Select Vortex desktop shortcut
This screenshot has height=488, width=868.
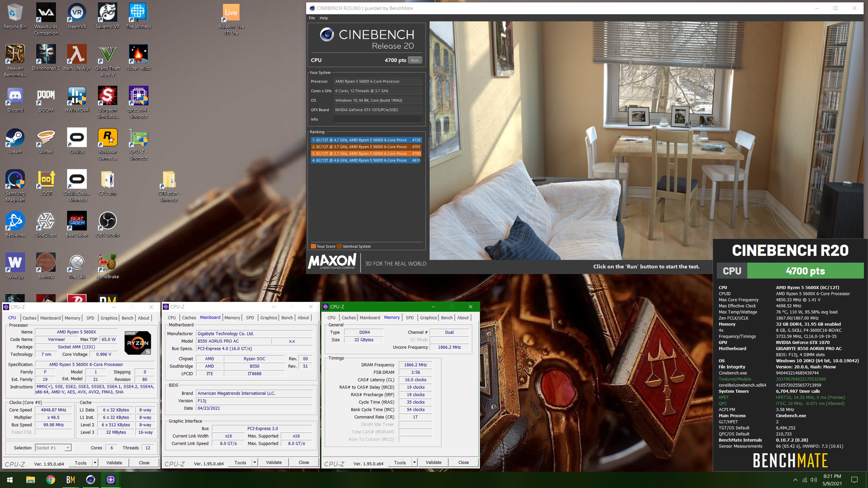46,141
